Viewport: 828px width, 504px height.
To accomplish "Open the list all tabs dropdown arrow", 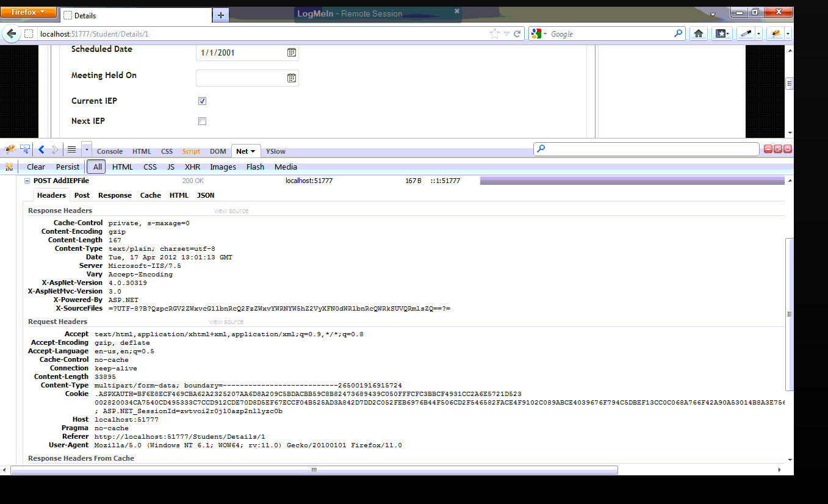I will tap(713, 14).
